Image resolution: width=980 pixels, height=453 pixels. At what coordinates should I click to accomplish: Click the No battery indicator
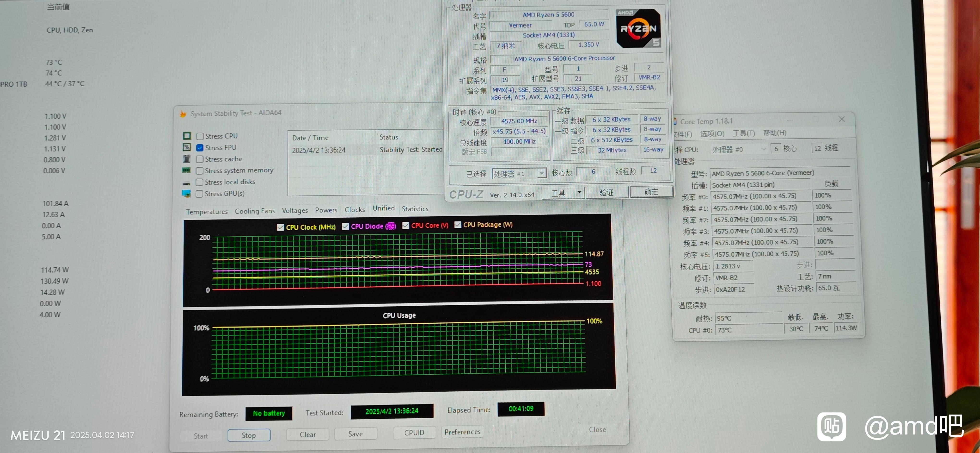click(x=269, y=413)
